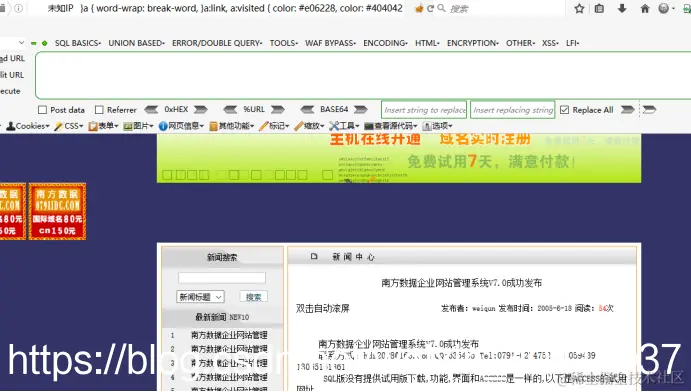Open the 其他功能 menu
This screenshot has height=392, width=691.
coord(232,126)
